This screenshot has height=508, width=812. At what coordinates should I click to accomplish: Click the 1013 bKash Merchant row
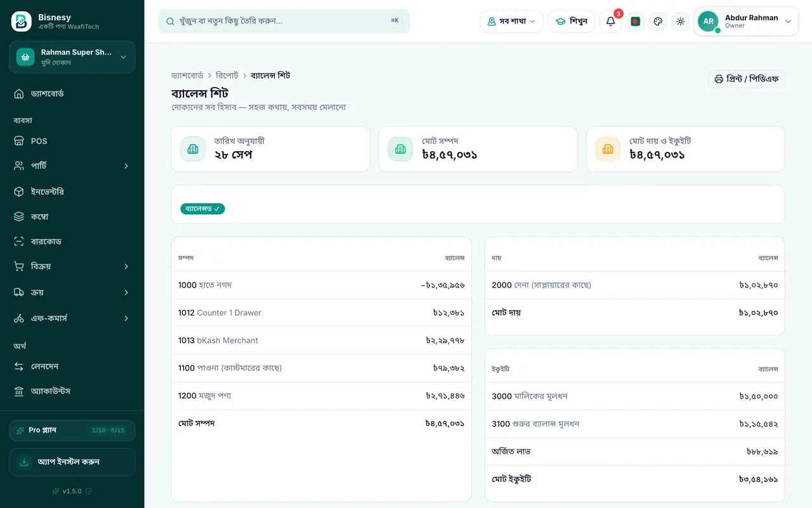pos(321,340)
